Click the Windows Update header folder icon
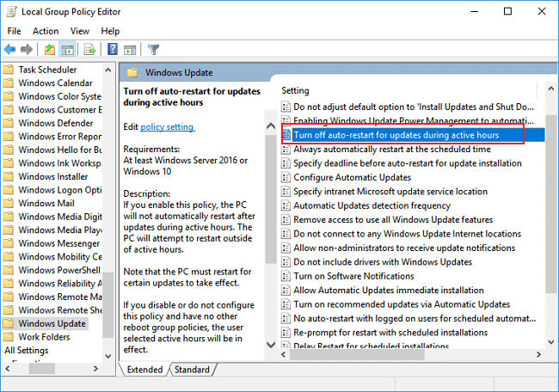This screenshot has width=559, height=392. [132, 73]
